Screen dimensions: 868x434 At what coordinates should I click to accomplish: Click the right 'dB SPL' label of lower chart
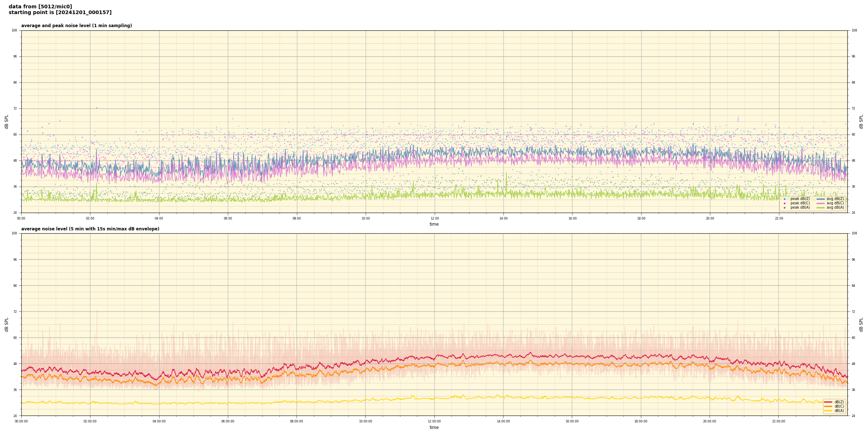[861, 324]
